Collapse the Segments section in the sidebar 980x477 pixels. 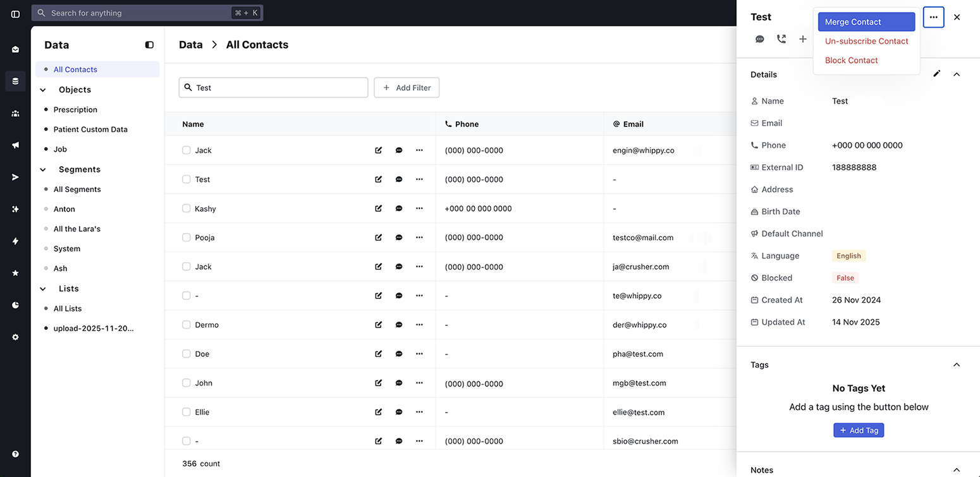point(42,169)
